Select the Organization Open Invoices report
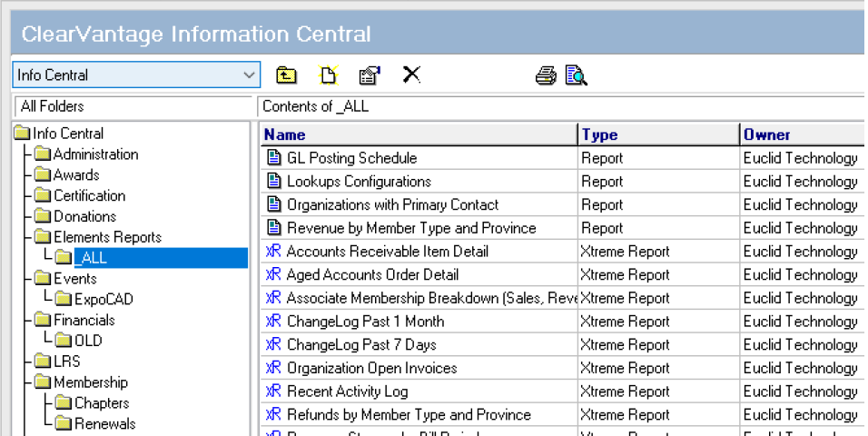The image size is (868, 436). point(371,368)
